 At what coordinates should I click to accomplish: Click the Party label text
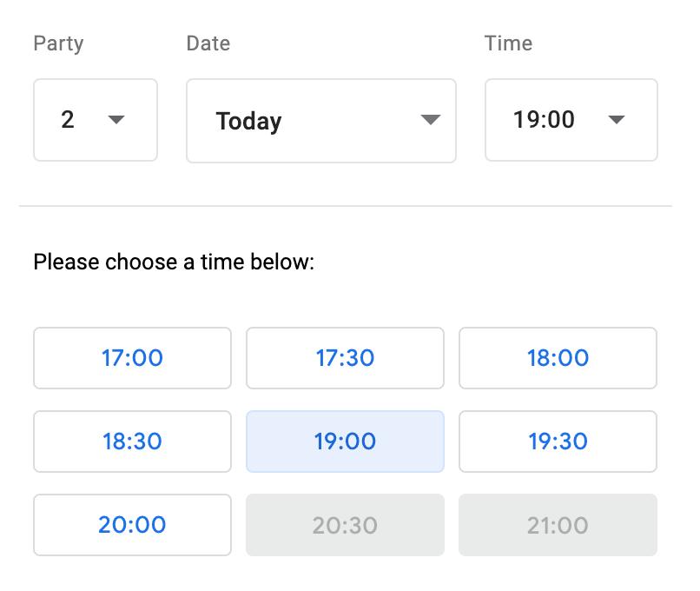[58, 43]
